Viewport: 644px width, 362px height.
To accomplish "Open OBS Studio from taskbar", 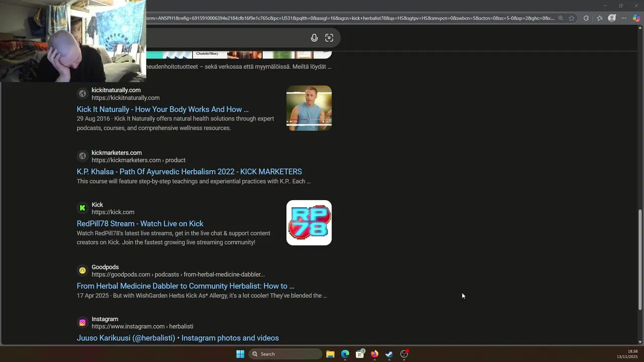I will pos(404,354).
